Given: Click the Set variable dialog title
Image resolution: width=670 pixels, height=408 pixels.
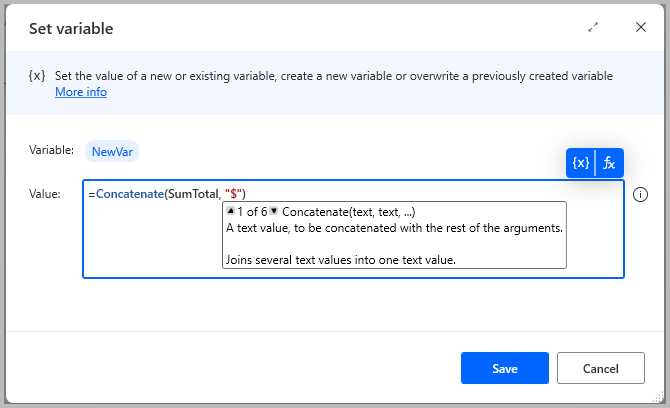Looking at the screenshot, I should (x=71, y=28).
